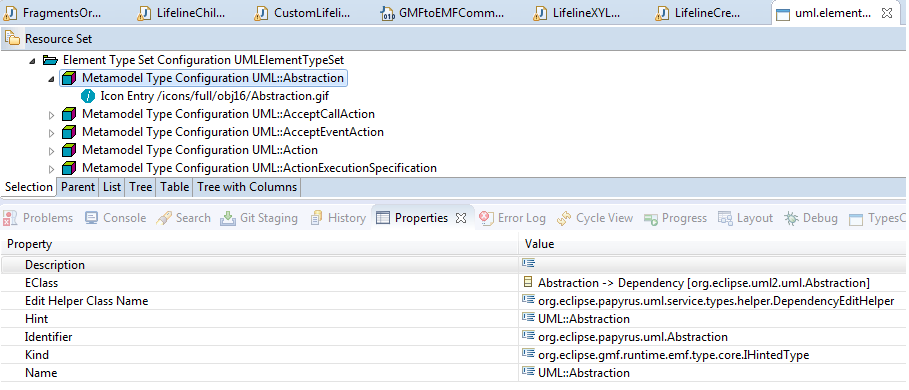Open the Progress view tab
The height and width of the screenshot is (390, 909).
pyautogui.click(x=676, y=218)
